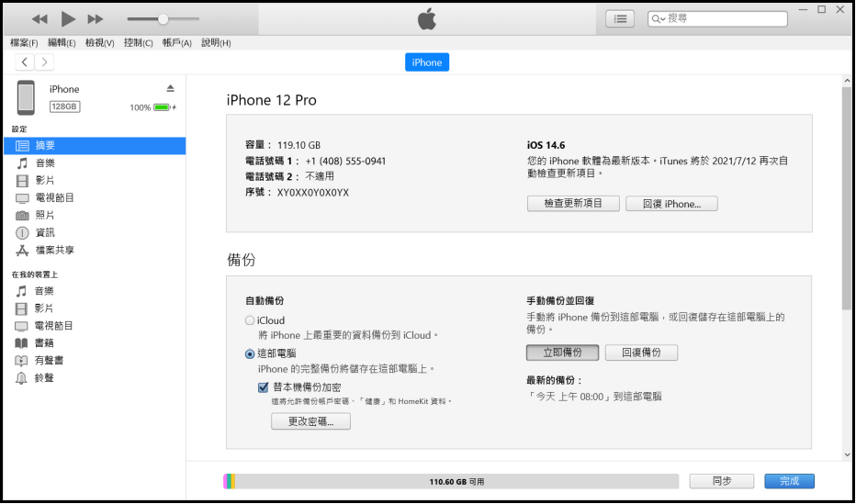Image resolution: width=856 pixels, height=504 pixels.
Task: Open the 說明(H) menu
Action: [x=216, y=42]
